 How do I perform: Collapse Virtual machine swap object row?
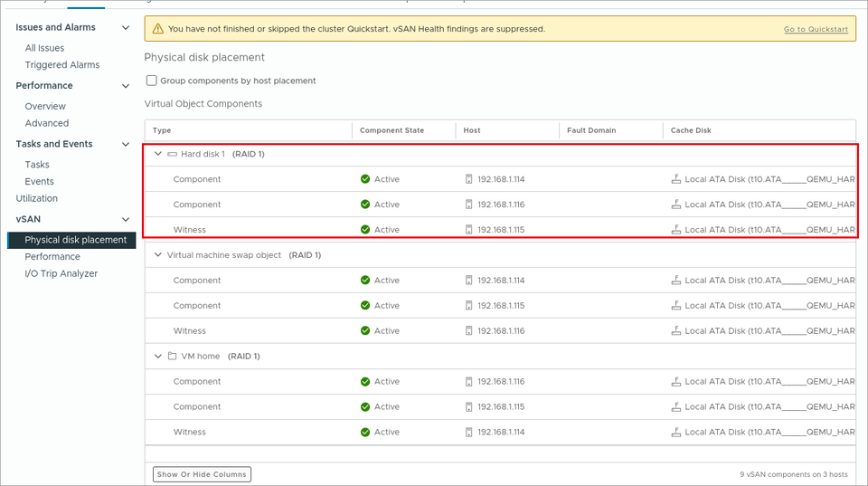coord(157,255)
